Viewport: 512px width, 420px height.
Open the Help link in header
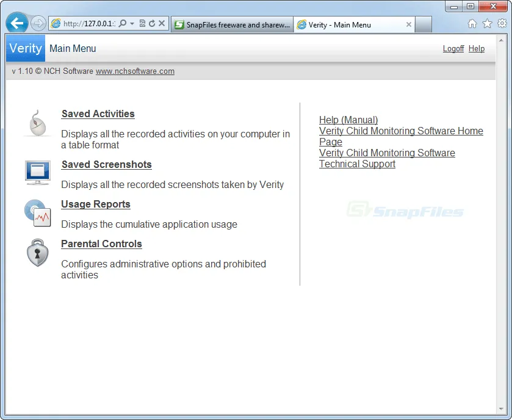point(477,49)
